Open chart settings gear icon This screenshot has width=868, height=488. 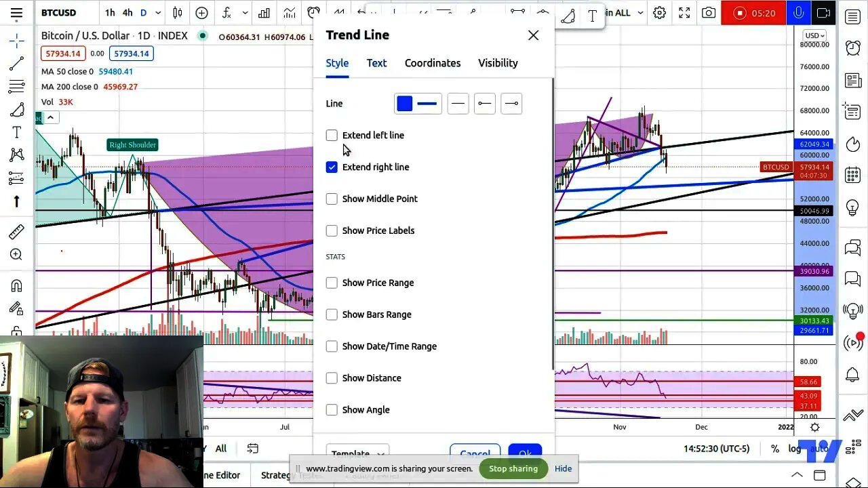[659, 13]
